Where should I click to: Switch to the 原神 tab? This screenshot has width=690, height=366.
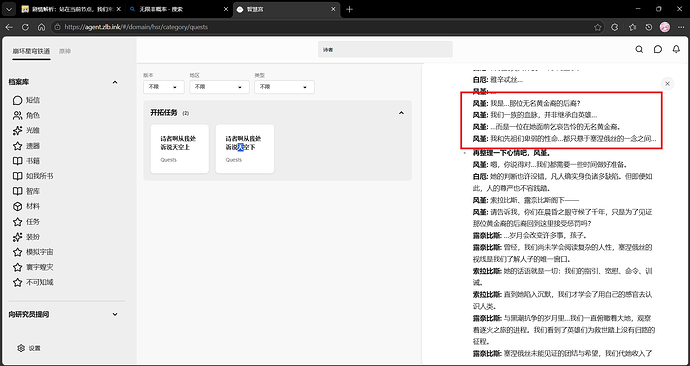pyautogui.click(x=65, y=51)
